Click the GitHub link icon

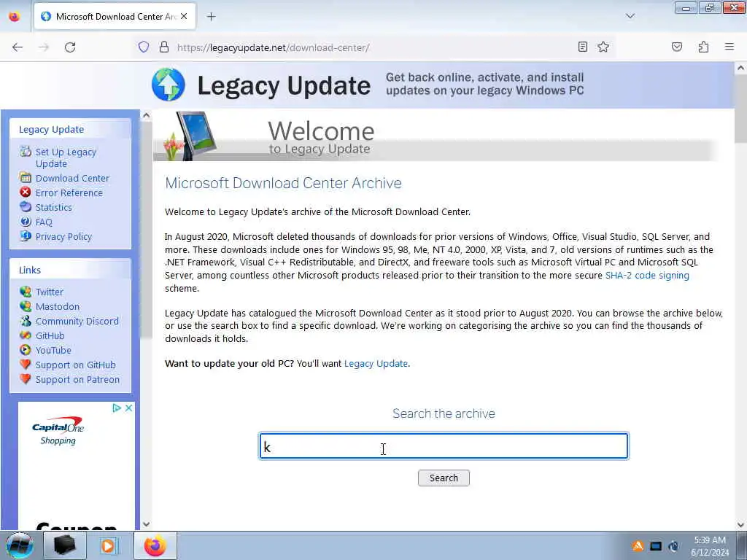click(x=26, y=335)
